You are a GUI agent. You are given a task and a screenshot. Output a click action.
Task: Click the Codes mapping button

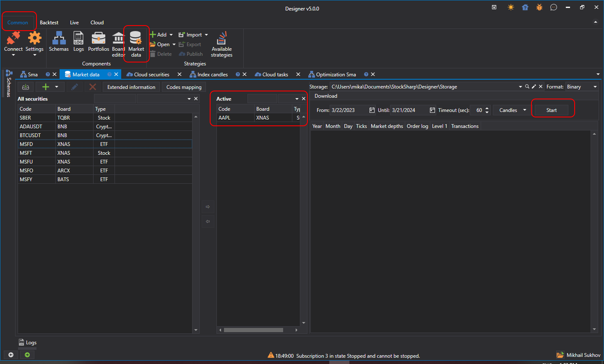point(184,87)
